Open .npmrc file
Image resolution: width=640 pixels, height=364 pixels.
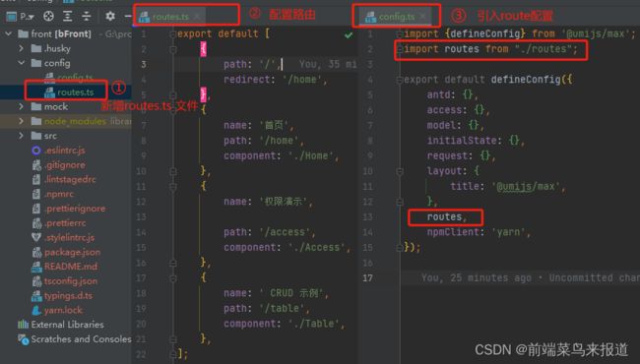[59, 194]
